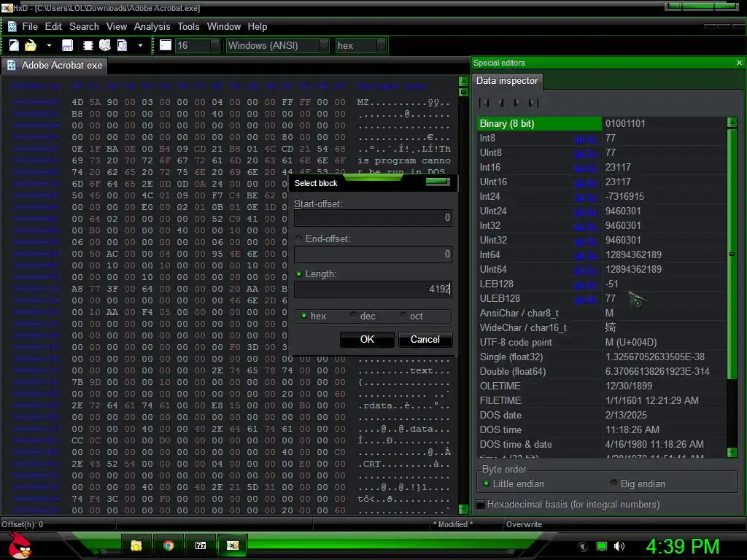Click go to link in Int32 row

[x=585, y=226]
